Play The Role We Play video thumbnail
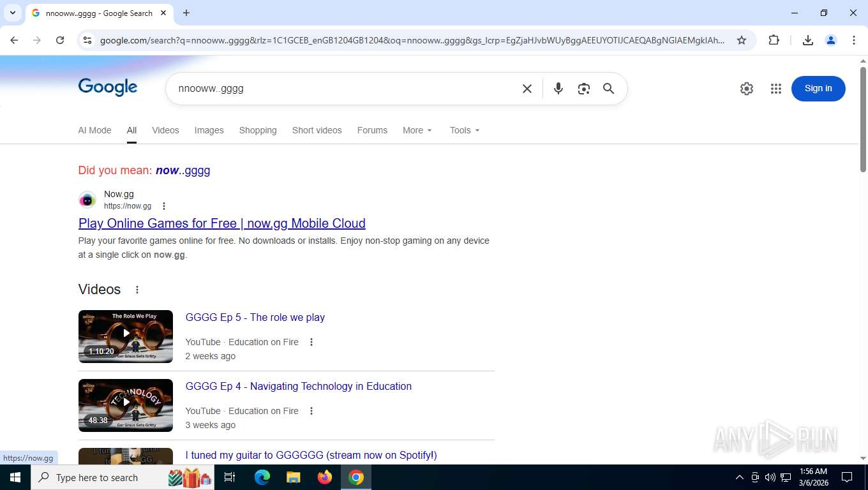Viewport: 868px width, 490px height. pyautogui.click(x=126, y=336)
